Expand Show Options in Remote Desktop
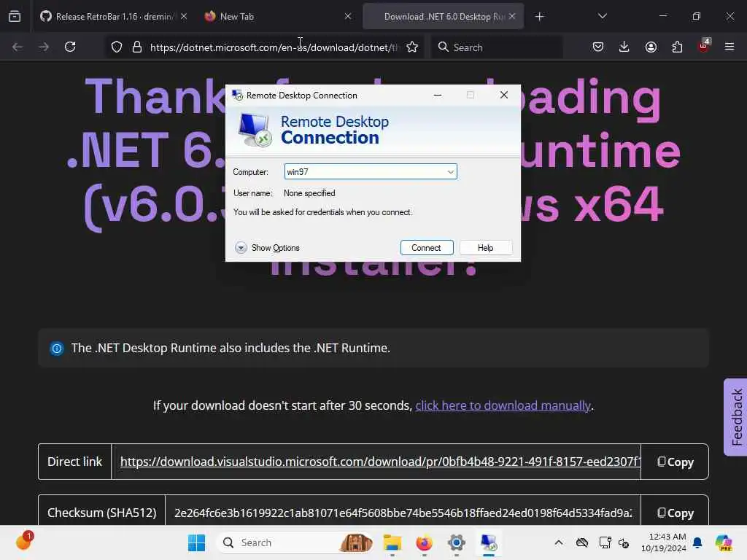The width and height of the screenshot is (747, 560). click(x=267, y=248)
